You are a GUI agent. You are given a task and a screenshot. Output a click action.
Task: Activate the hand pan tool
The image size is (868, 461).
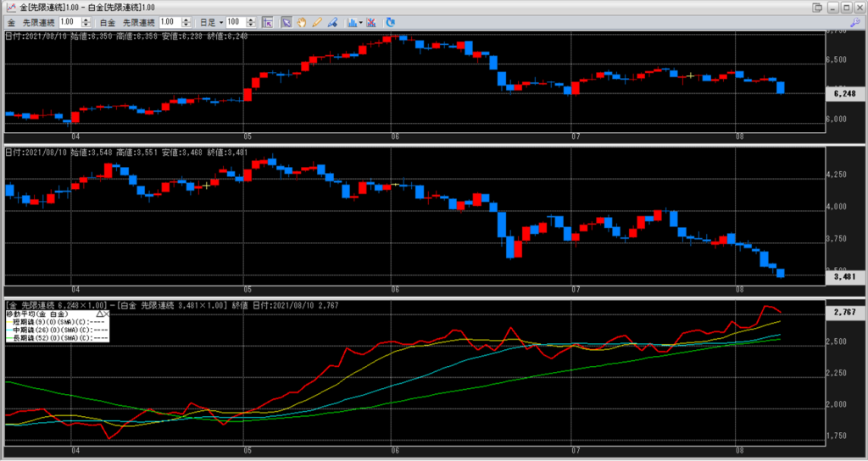click(x=301, y=21)
